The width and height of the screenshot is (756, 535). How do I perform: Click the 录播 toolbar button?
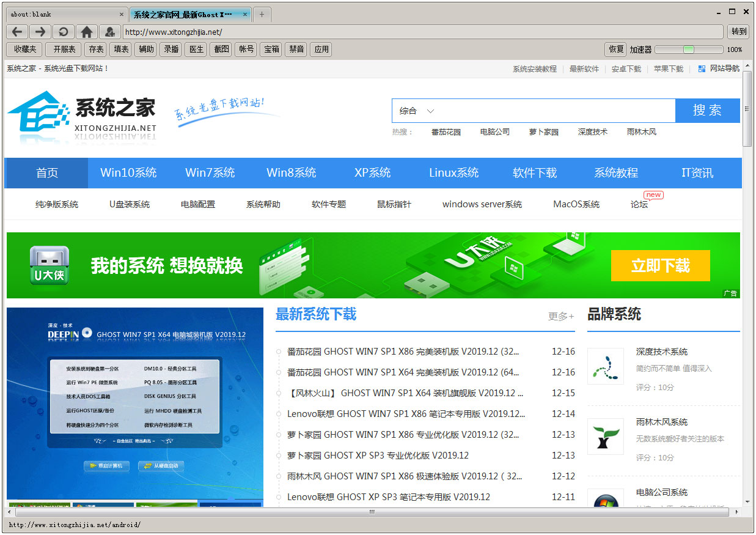point(172,50)
